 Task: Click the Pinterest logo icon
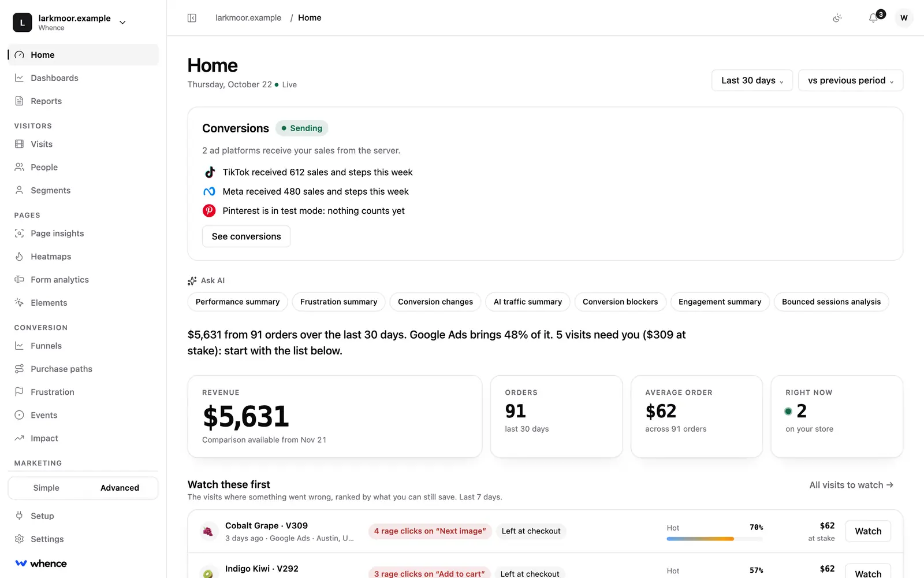tap(209, 210)
